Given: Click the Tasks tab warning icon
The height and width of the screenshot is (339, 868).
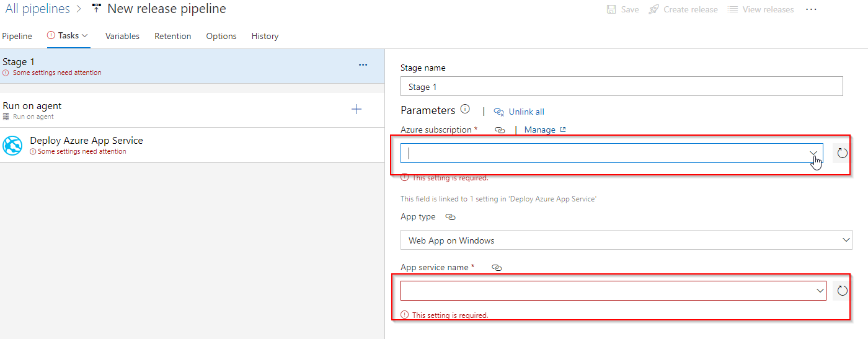Looking at the screenshot, I should coord(51,35).
